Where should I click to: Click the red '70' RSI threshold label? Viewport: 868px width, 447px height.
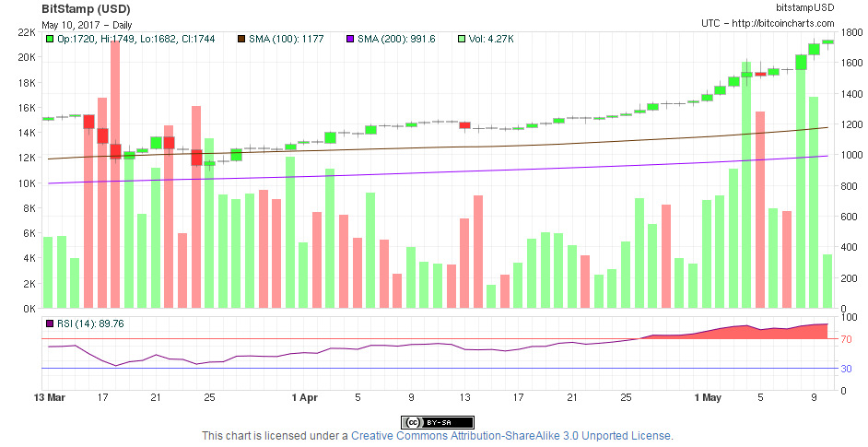pyautogui.click(x=847, y=339)
